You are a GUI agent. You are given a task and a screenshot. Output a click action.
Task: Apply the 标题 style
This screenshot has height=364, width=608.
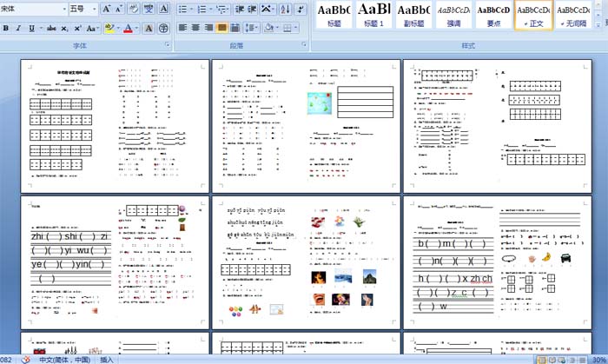(x=334, y=15)
